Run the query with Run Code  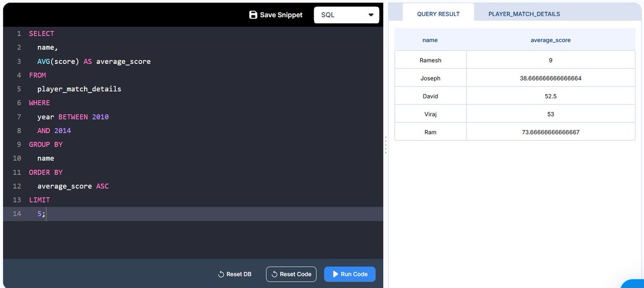point(350,274)
